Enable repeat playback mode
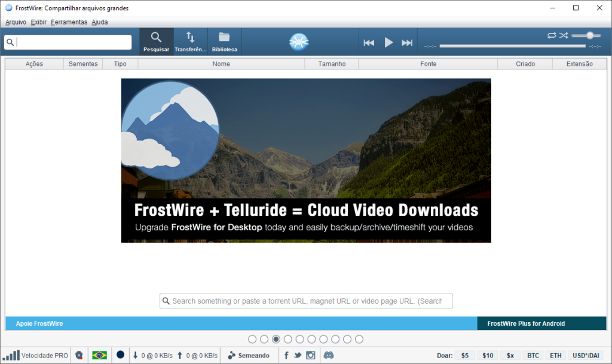The height and width of the screenshot is (364, 612). 552,35
